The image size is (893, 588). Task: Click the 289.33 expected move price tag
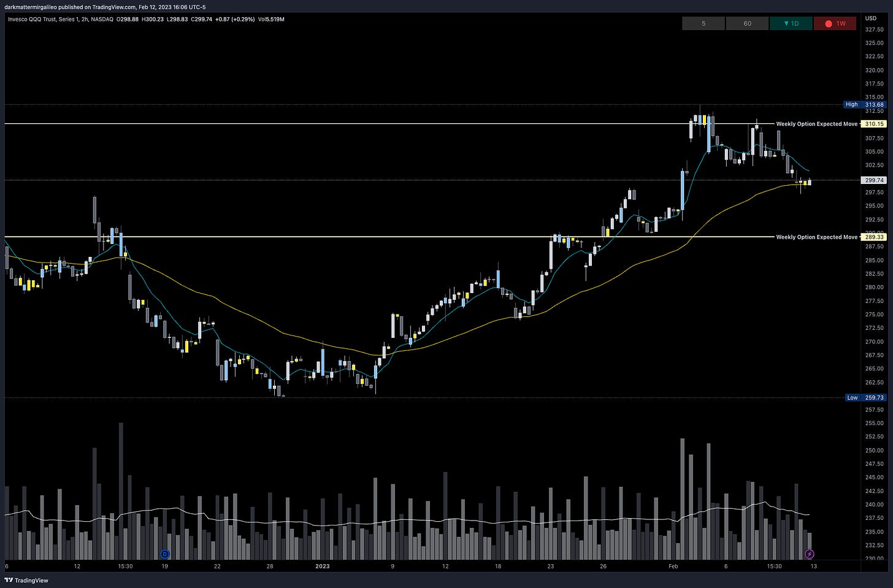click(874, 237)
